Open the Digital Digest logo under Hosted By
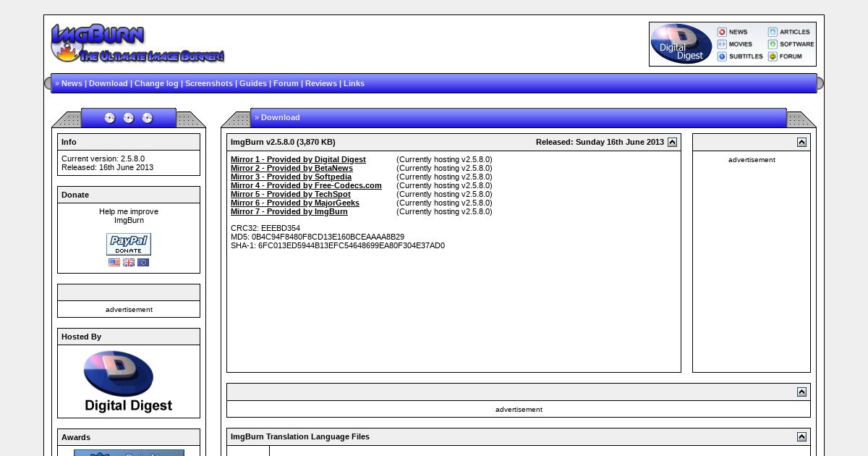This screenshot has height=456, width=868. 129,381
